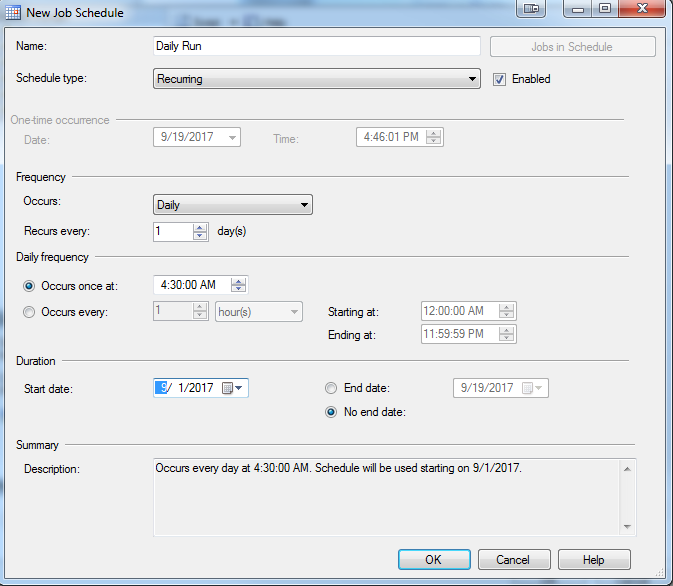Click the title bar display switch icon
The height and width of the screenshot is (586, 673).
[x=531, y=8]
